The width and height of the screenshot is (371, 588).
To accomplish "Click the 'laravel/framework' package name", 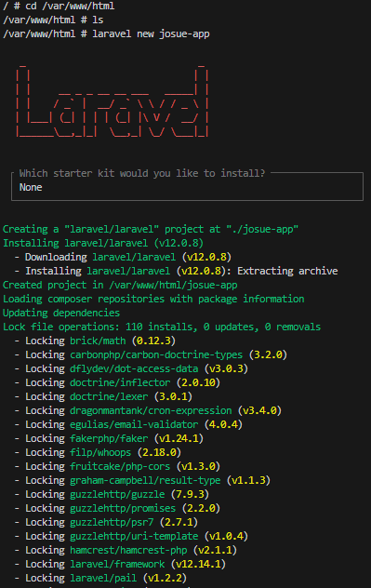I will pyautogui.click(x=117, y=564).
